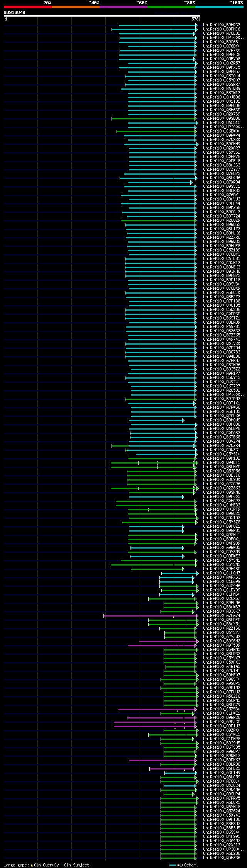Click the cyan ~100% legend color bar
Viewport: 247px width, 868px height.
pyautogui.click(x=219, y=7)
